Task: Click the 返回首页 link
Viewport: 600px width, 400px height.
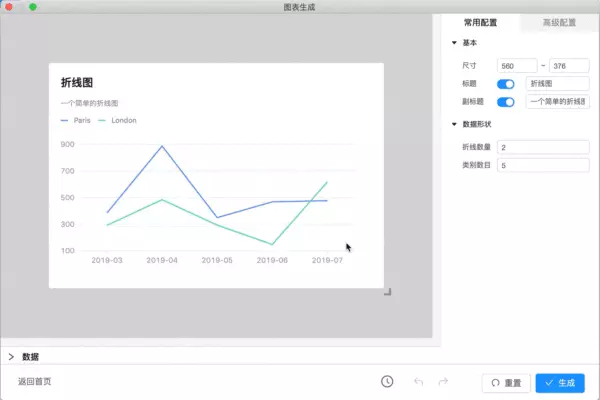Action: [x=34, y=381]
